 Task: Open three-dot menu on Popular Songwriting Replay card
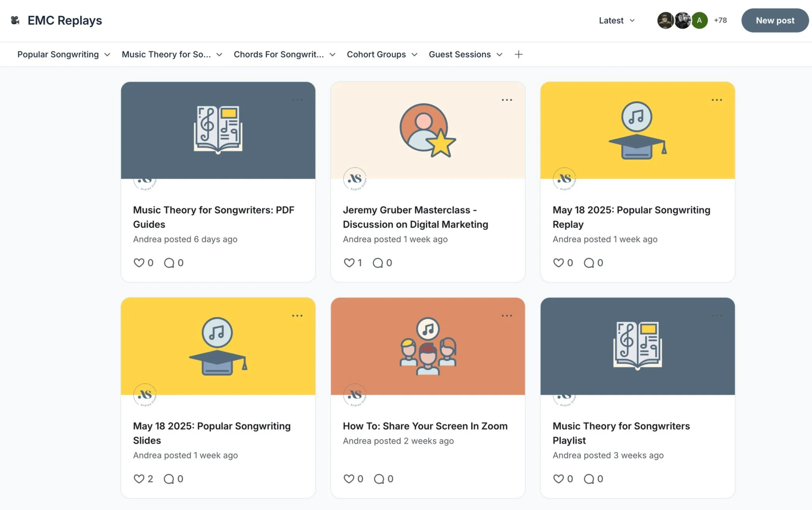tap(716, 100)
